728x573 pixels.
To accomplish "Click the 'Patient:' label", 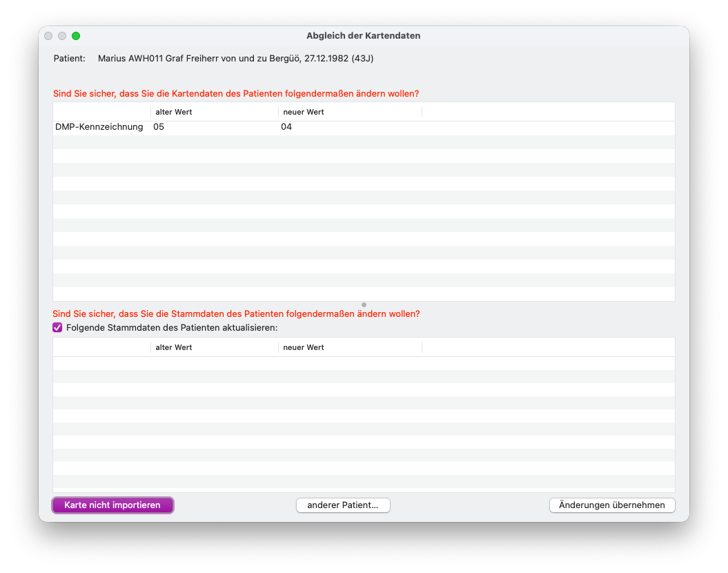I will pyautogui.click(x=70, y=59).
